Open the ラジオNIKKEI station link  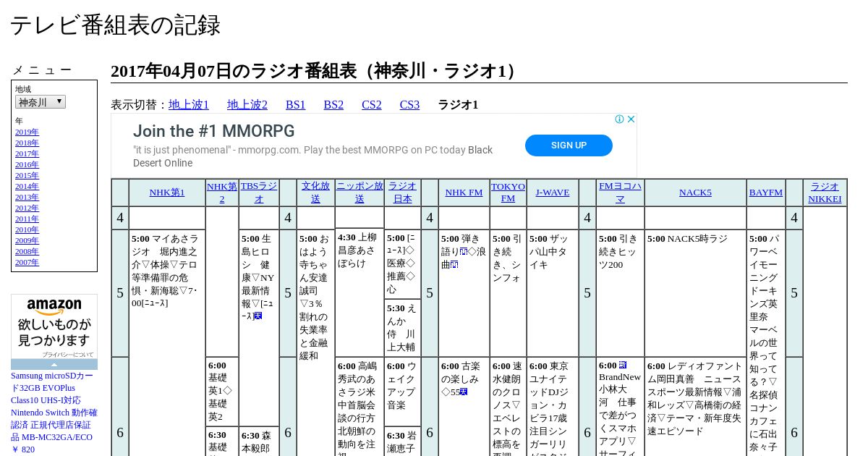[x=825, y=193]
